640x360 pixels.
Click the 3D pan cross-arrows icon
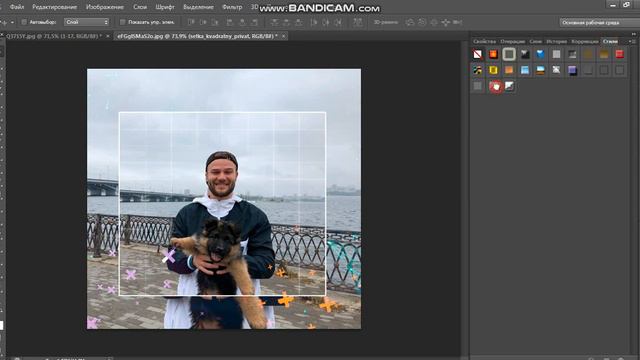pos(446,22)
